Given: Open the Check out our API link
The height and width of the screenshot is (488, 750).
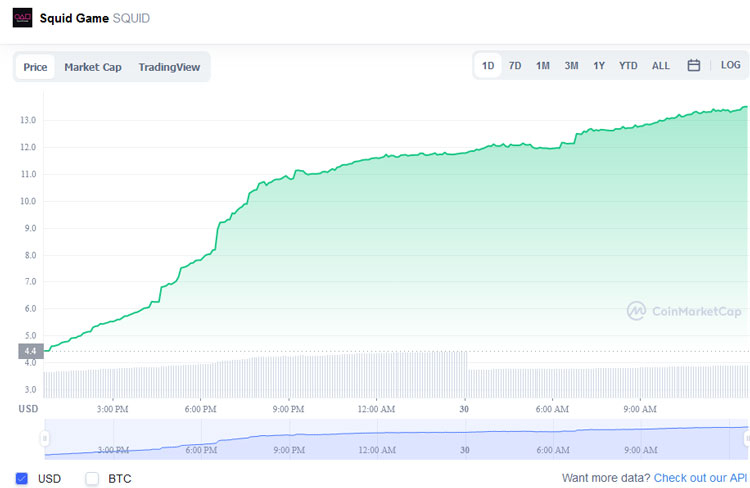Looking at the screenshot, I should tap(700, 478).
